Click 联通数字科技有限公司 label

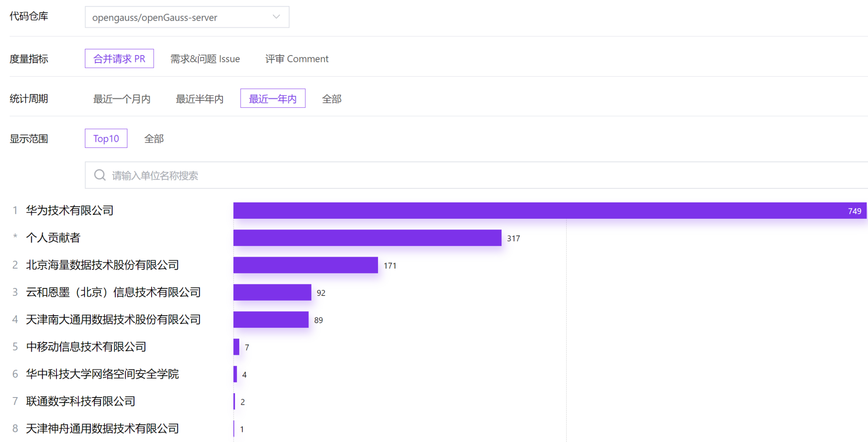(81, 401)
